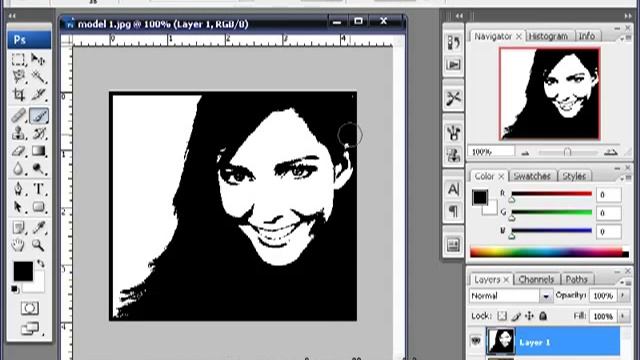This screenshot has height=360, width=640.
Task: Select the Lasso tool
Action: pyautogui.click(x=18, y=77)
